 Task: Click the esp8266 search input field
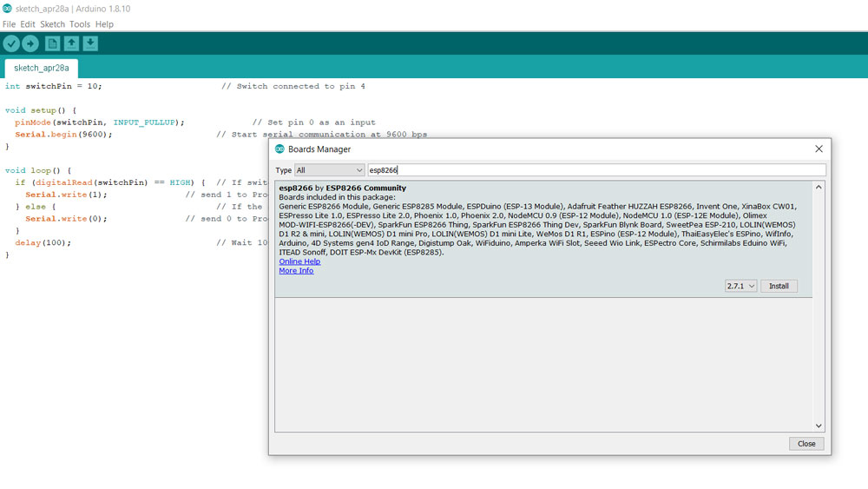[x=597, y=170]
